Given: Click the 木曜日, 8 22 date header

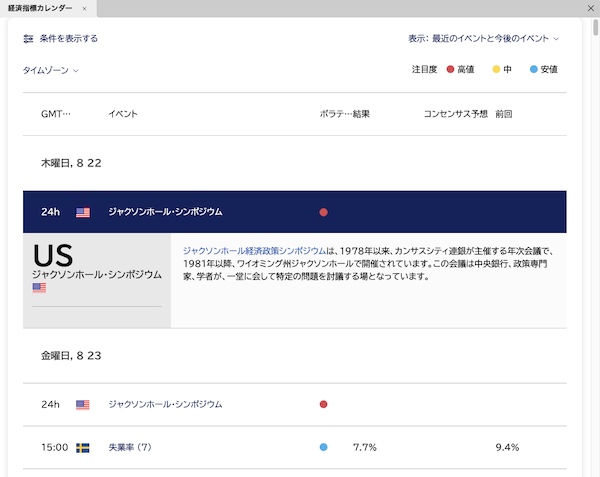Looking at the screenshot, I should [x=71, y=163].
